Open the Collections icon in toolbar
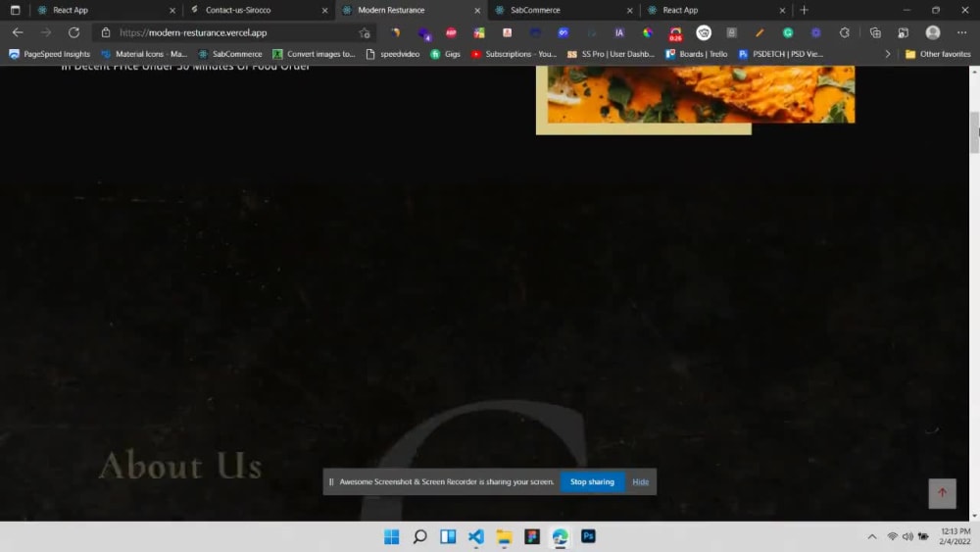 tap(875, 32)
